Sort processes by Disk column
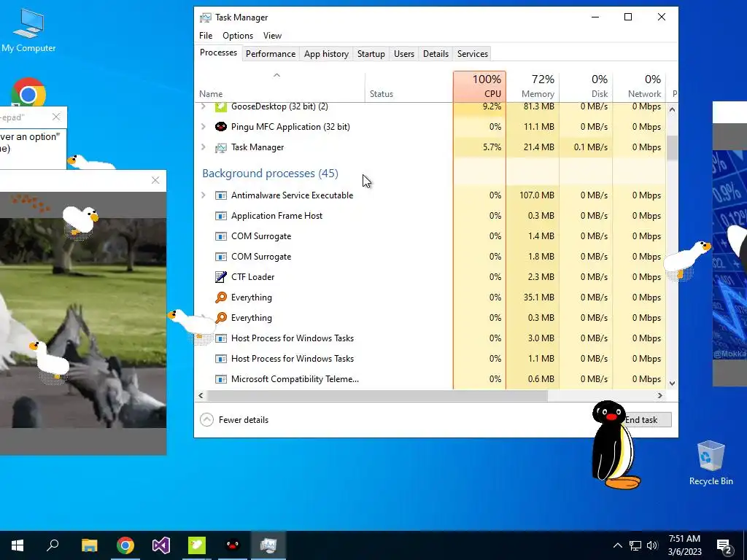Viewport: 747px width, 560px height. point(586,86)
